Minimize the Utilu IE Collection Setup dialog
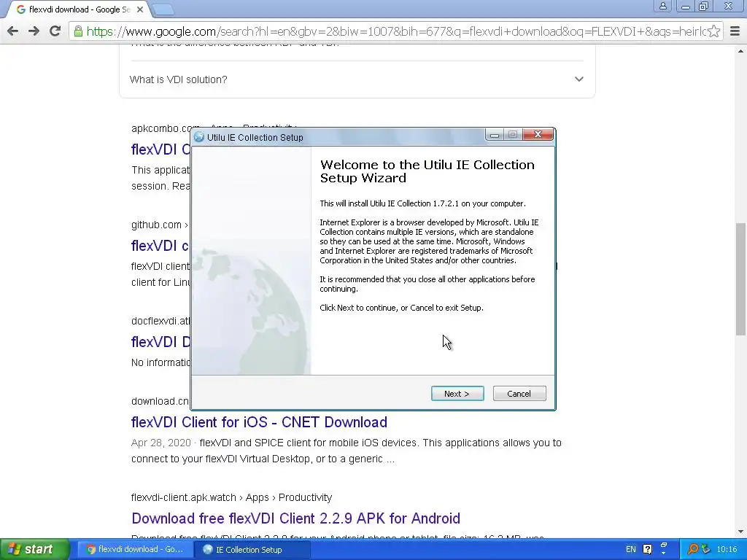Viewport: 747px width, 560px height. [495, 135]
